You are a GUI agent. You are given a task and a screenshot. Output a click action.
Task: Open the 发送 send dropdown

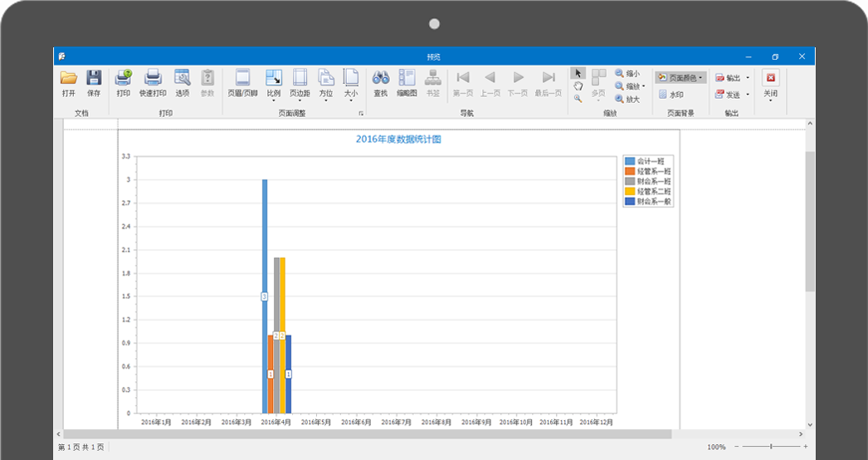(x=732, y=95)
